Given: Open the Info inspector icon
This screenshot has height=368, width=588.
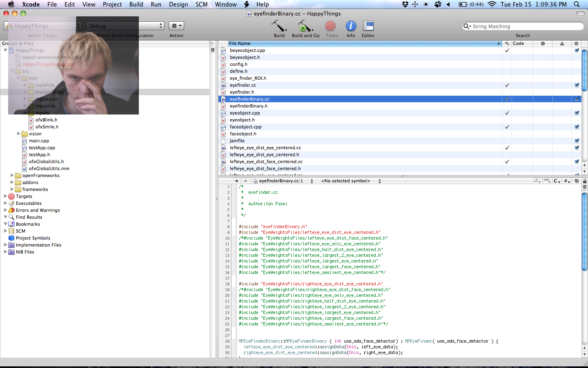Looking at the screenshot, I should click(351, 27).
